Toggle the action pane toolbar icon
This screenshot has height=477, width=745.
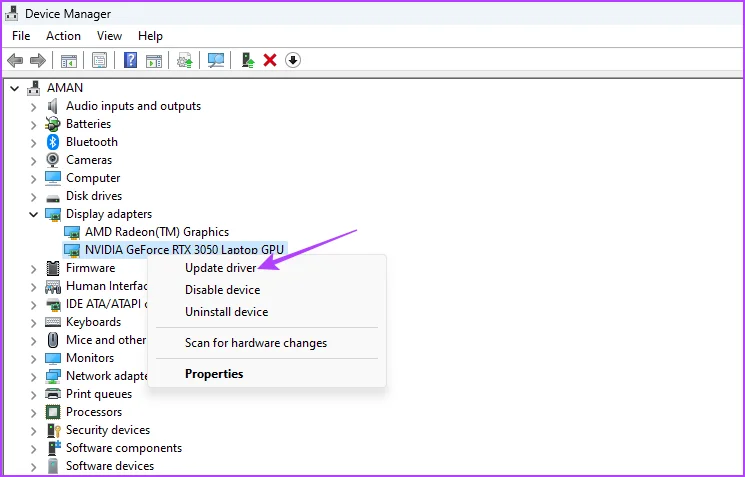click(154, 60)
